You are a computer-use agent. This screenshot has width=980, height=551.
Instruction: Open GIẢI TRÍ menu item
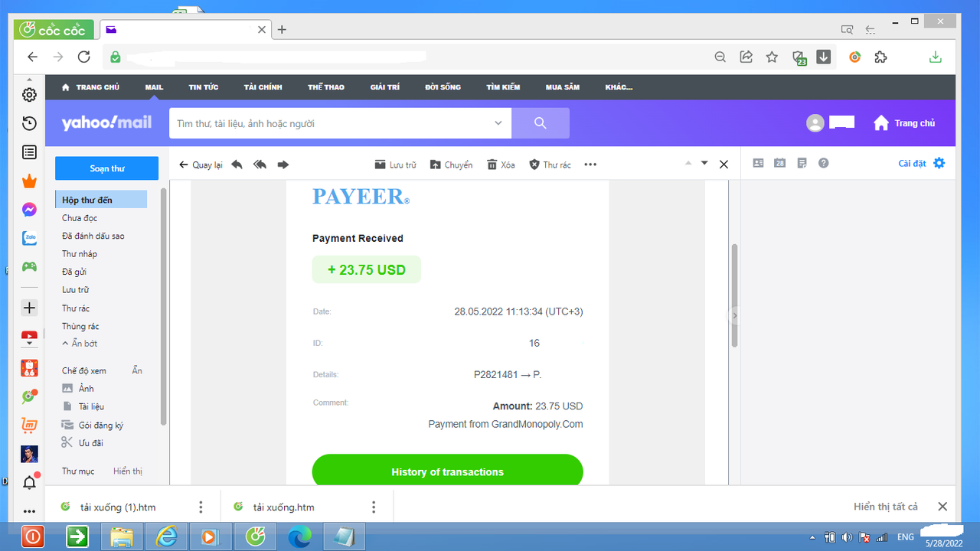[x=385, y=87]
